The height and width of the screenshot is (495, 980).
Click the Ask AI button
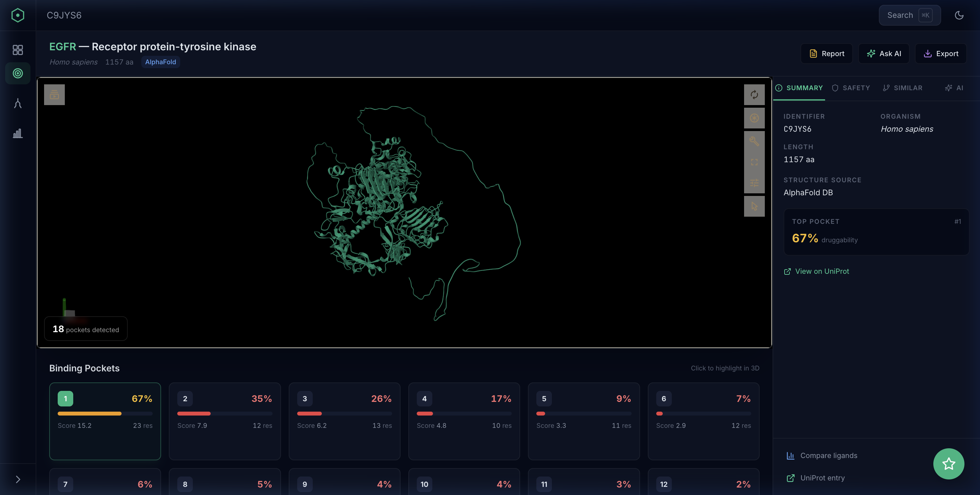pyautogui.click(x=884, y=54)
